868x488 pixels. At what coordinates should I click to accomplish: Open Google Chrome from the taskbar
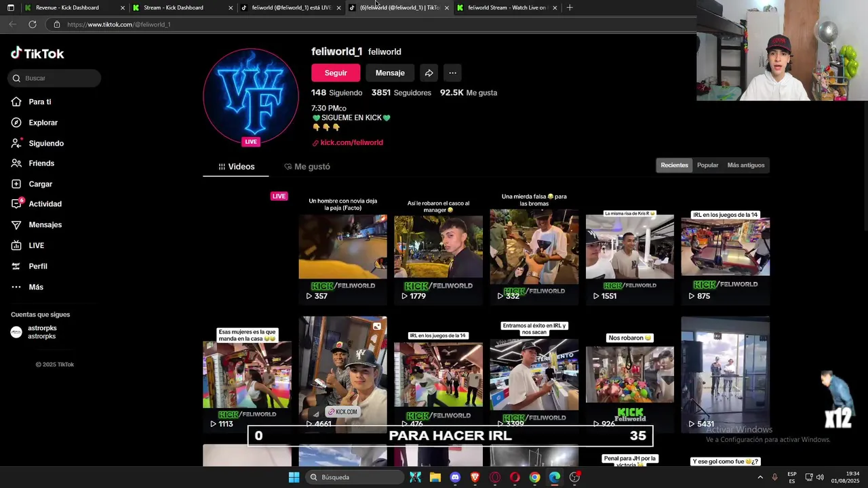(x=534, y=477)
